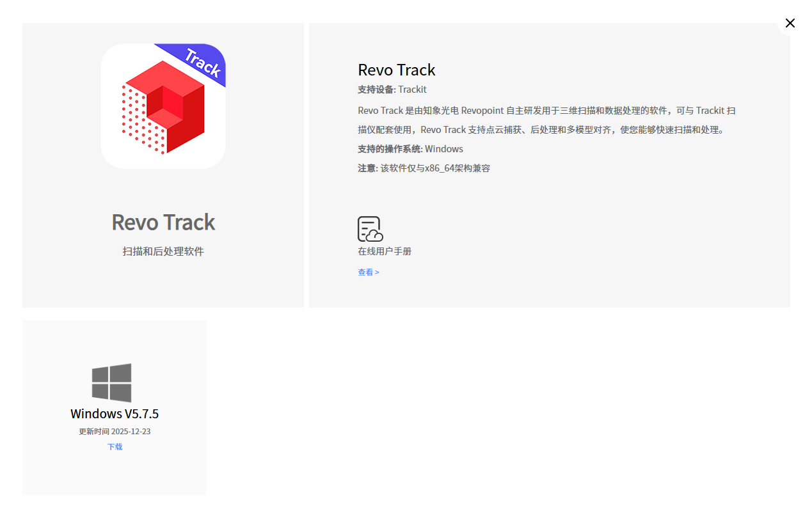812x518 pixels.
Task: Click the Revo Track heading in details panel
Action: (397, 70)
